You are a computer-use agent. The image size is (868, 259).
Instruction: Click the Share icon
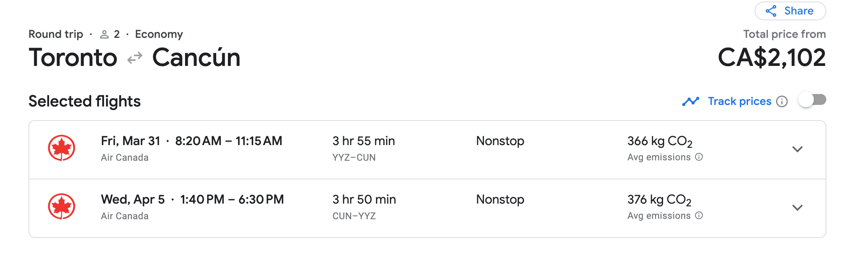click(771, 11)
